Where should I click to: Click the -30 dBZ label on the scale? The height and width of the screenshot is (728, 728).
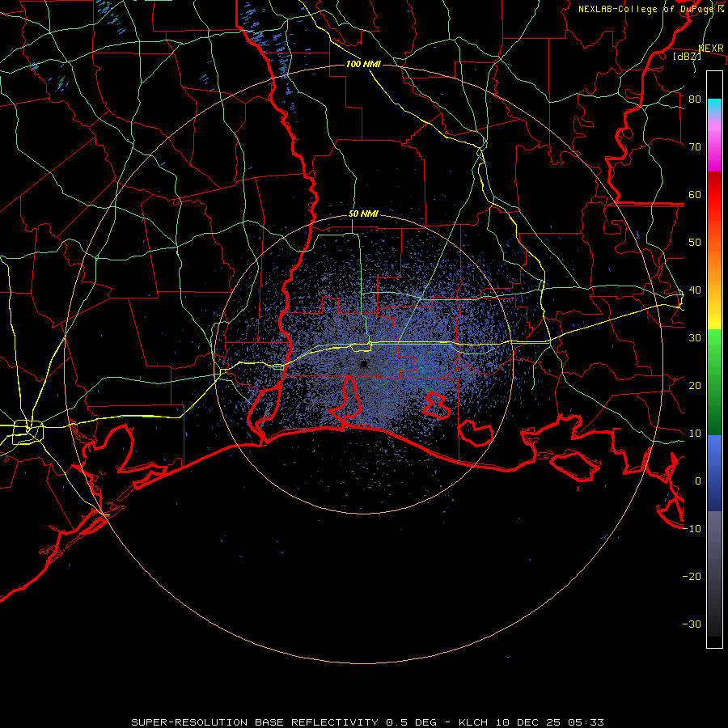click(x=692, y=624)
